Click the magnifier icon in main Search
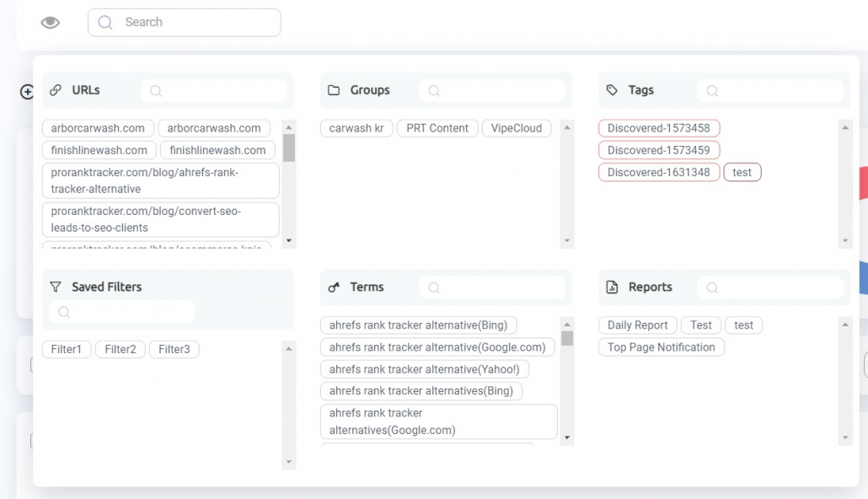 click(x=105, y=22)
